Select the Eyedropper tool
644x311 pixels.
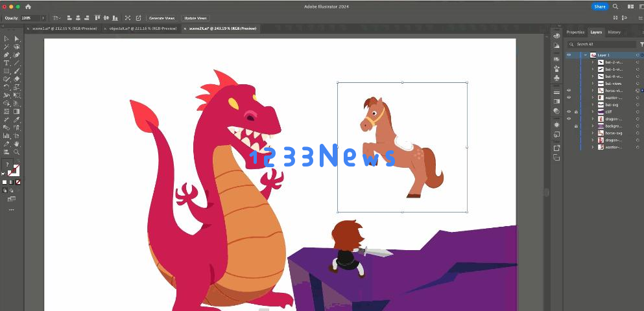[17, 119]
